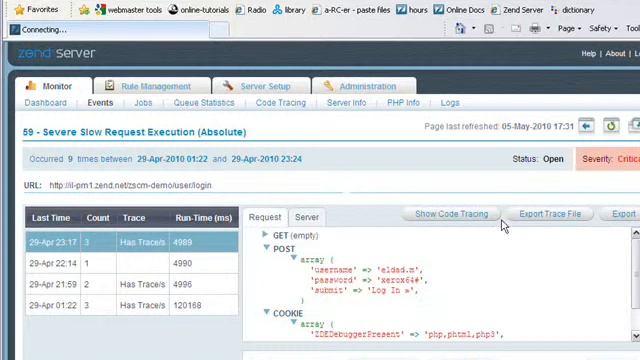Select the 29-Apr 01:22 event row
This screenshot has width=640, height=360.
pyautogui.click(x=132, y=305)
